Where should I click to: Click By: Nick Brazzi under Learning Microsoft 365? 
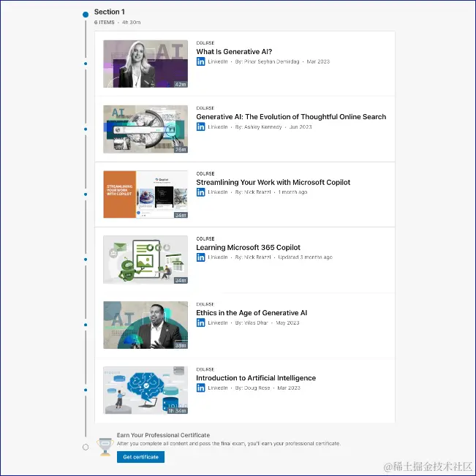point(253,257)
